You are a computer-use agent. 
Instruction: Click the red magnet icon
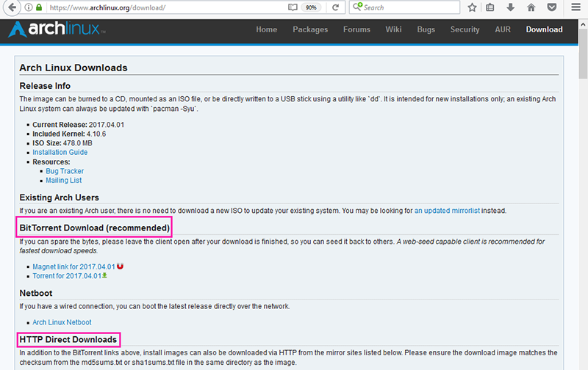click(x=120, y=266)
